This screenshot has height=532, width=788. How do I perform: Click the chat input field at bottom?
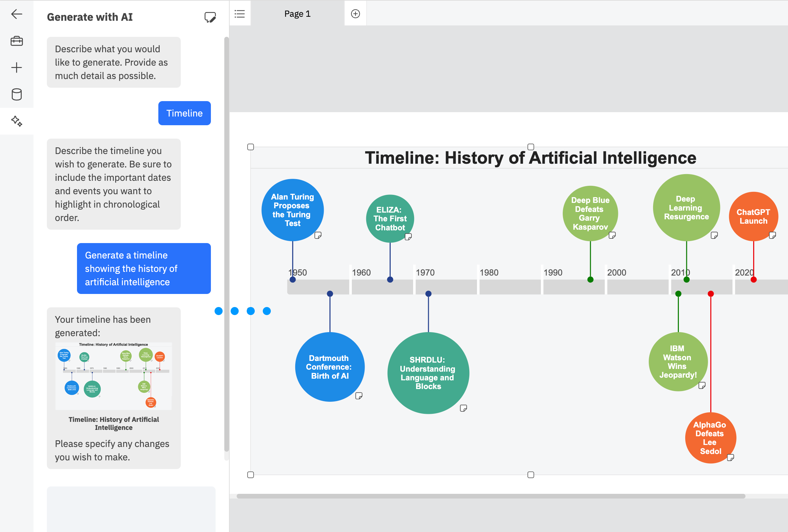131,509
